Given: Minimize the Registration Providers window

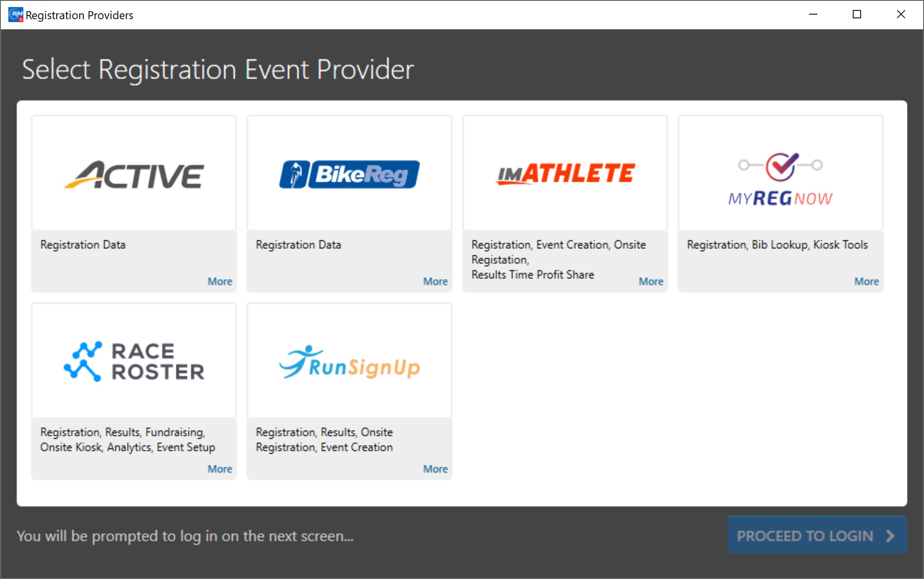Looking at the screenshot, I should pyautogui.click(x=813, y=15).
